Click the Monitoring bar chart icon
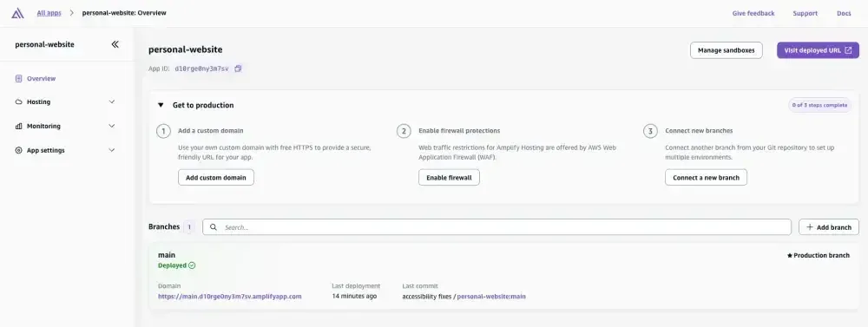This screenshot has height=327, width=868. pyautogui.click(x=19, y=126)
